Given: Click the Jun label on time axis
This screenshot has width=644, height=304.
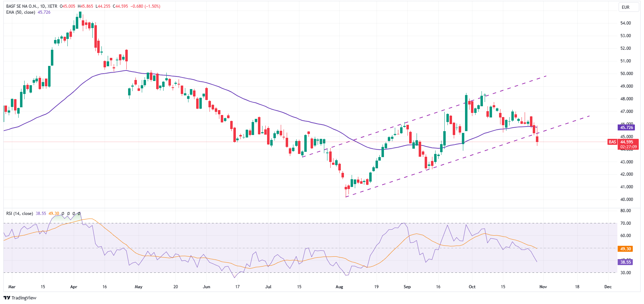Looking at the screenshot, I should (207, 287).
